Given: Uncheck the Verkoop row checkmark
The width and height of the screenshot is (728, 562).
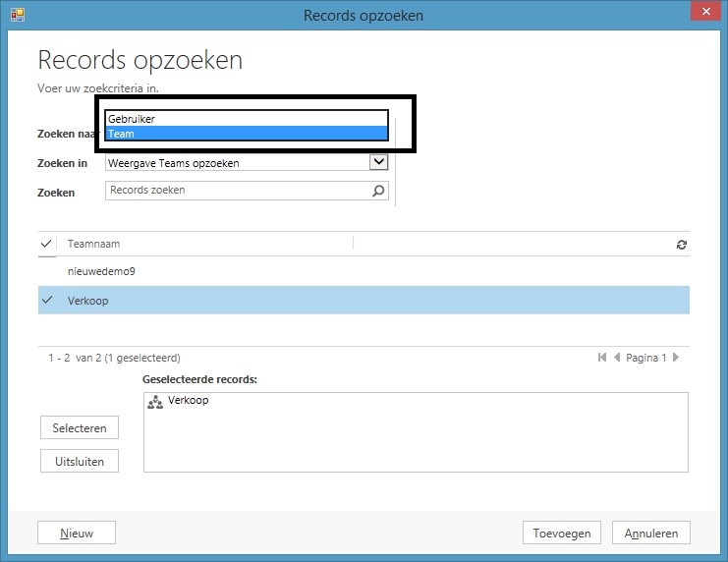Looking at the screenshot, I should [46, 301].
